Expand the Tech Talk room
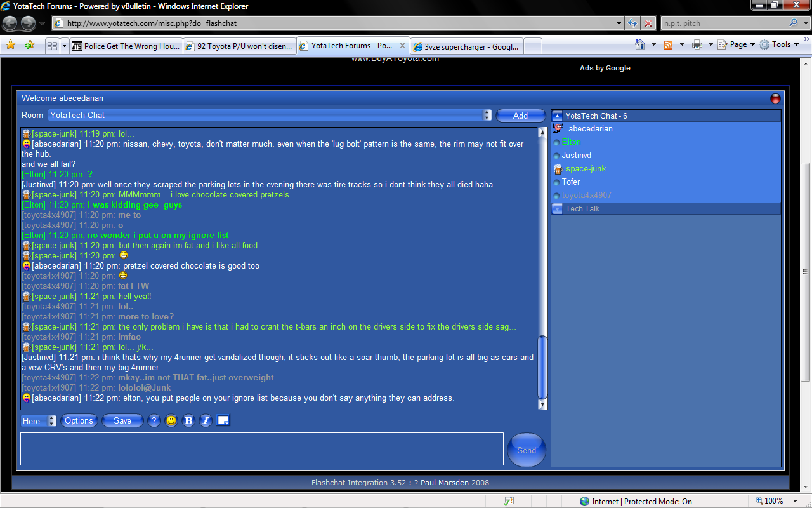 click(558, 209)
